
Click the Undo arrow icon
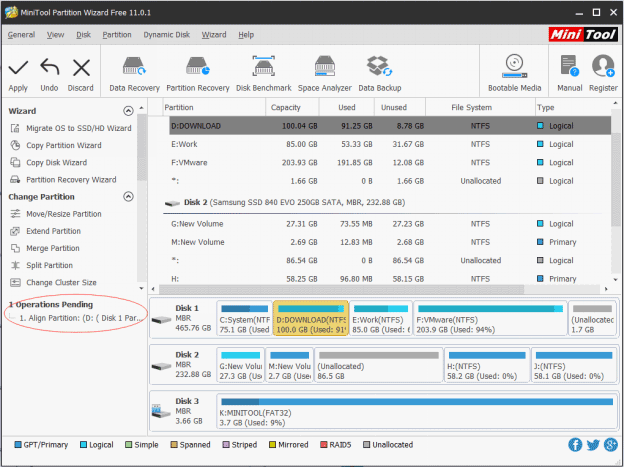coord(49,70)
